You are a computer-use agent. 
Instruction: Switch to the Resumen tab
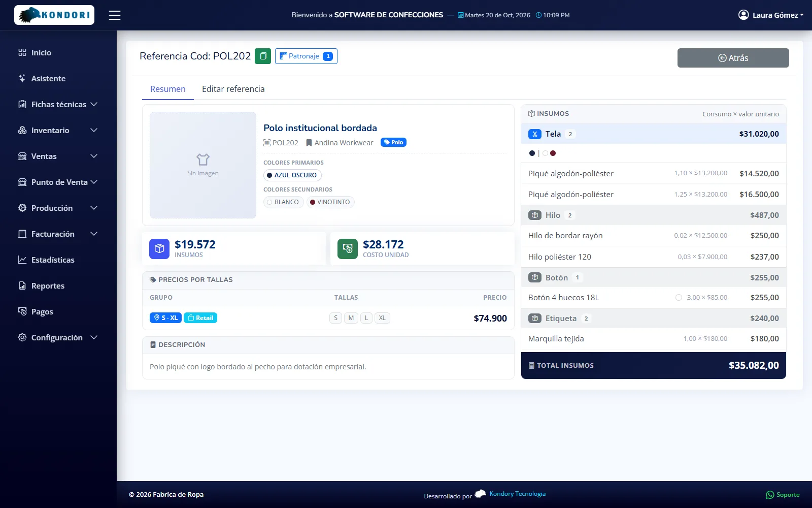pos(168,89)
